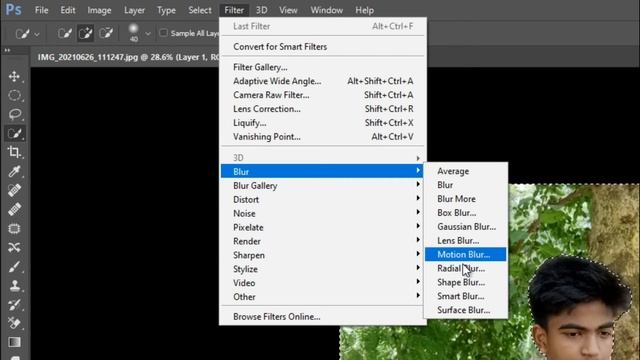Image resolution: width=640 pixels, height=360 pixels.
Task: Select the History Brush tool
Action: [x=14, y=304]
